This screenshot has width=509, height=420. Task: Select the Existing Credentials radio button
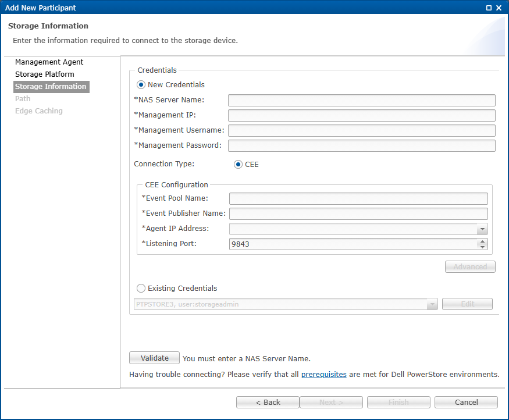[141, 288]
